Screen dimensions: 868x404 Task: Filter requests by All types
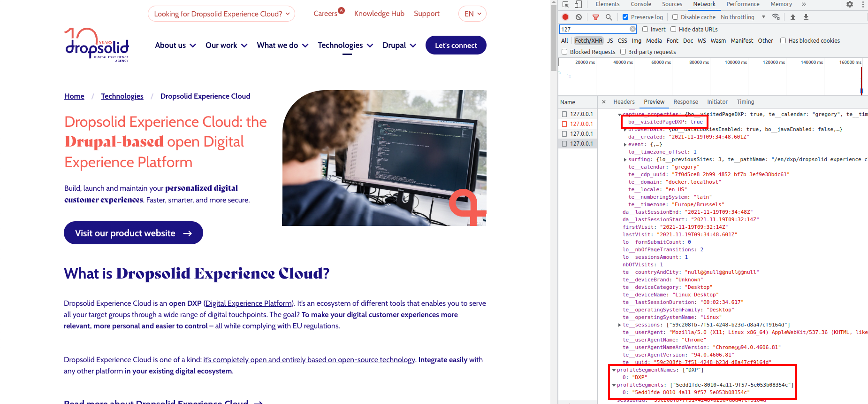(564, 41)
